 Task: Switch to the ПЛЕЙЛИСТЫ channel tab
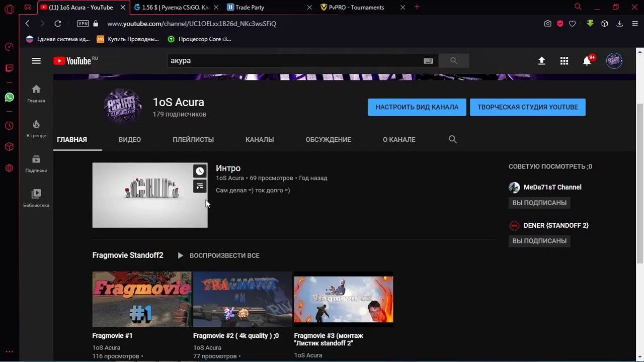[x=193, y=139]
